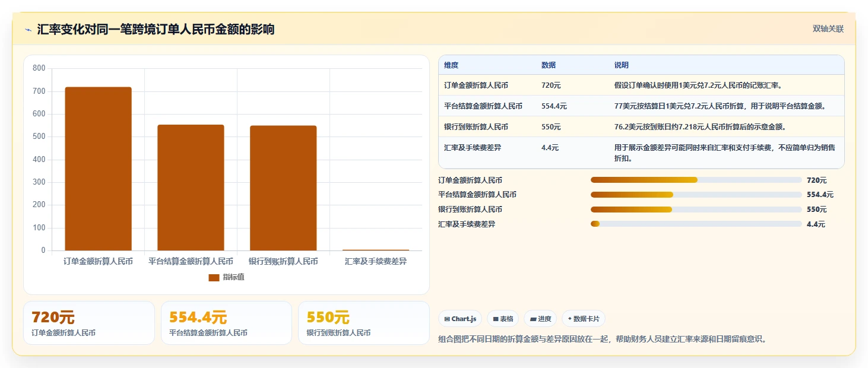Click the Chart.js tag
This screenshot has height=368, width=868.
click(460, 319)
